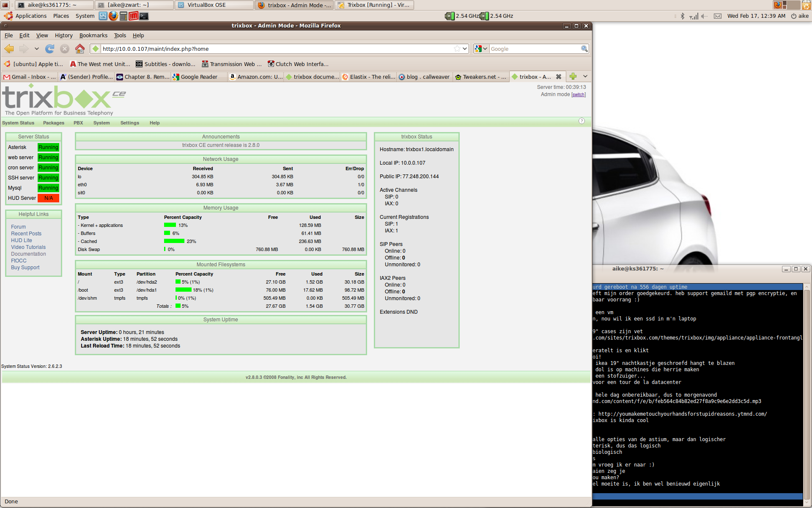Viewport: 812px width, 508px height.
Task: Open Transmission Web bookmark
Action: 232,64
